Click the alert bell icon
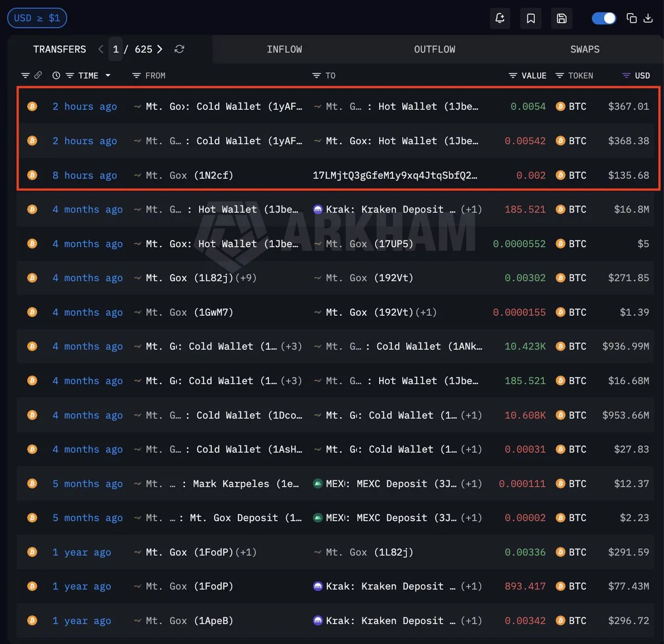 coord(500,18)
